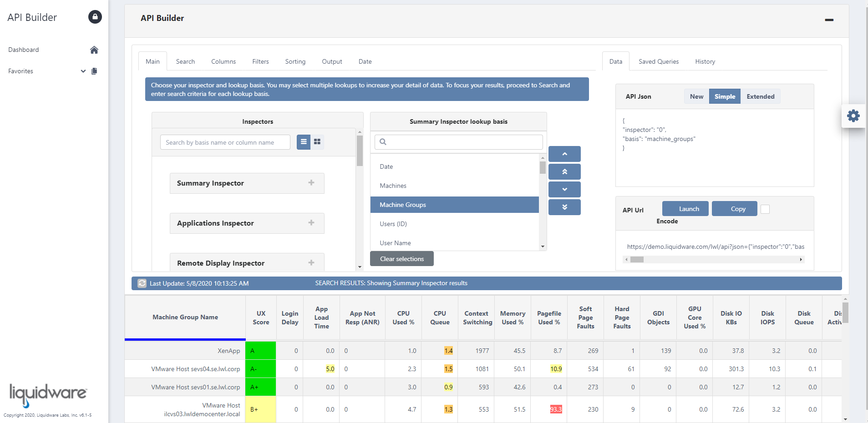The width and height of the screenshot is (868, 423).
Task: Move selection up one with single chevron
Action: (x=564, y=154)
